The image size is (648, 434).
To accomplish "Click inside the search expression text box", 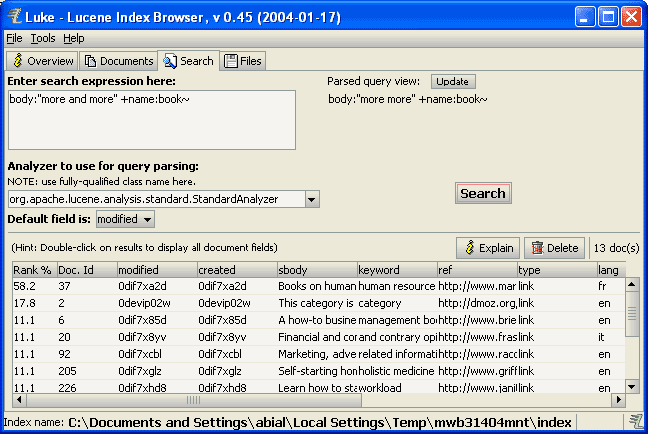I will [x=152, y=120].
